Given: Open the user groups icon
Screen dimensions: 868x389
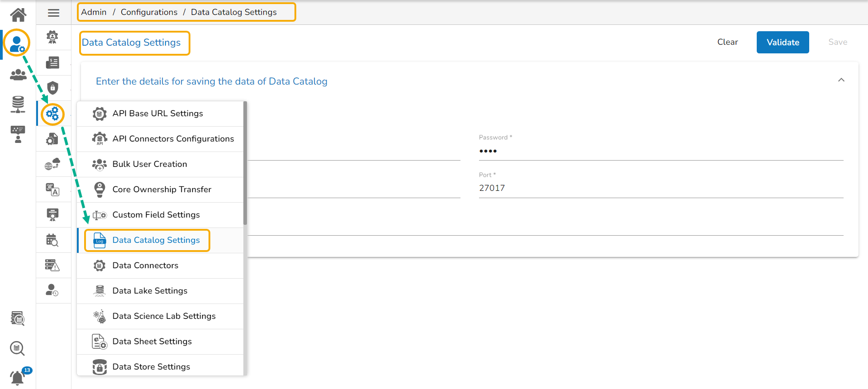Looking at the screenshot, I should pyautogui.click(x=18, y=75).
